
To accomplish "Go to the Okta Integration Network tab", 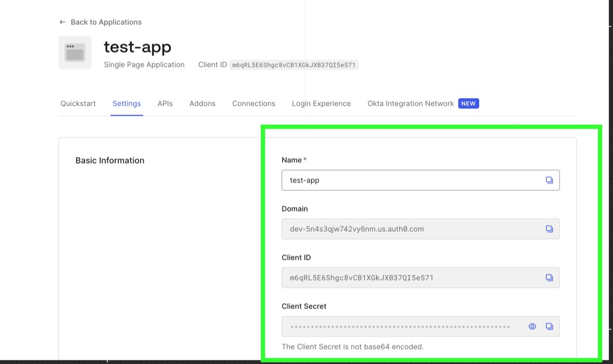I will click(411, 104).
